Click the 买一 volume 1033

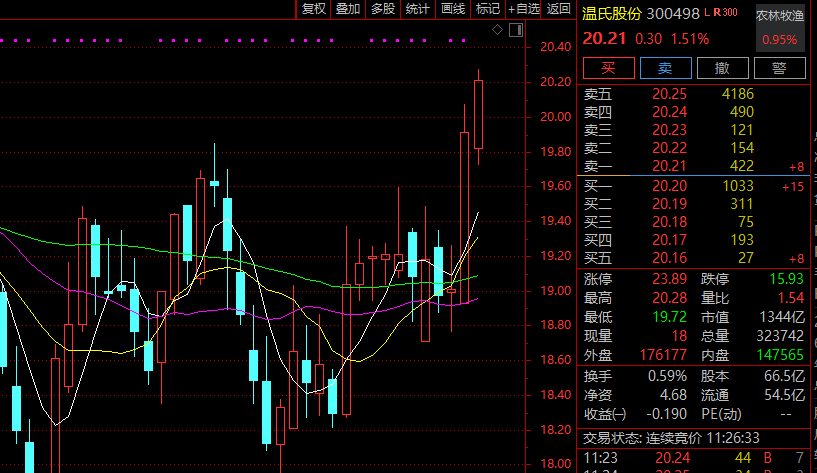[738, 186]
